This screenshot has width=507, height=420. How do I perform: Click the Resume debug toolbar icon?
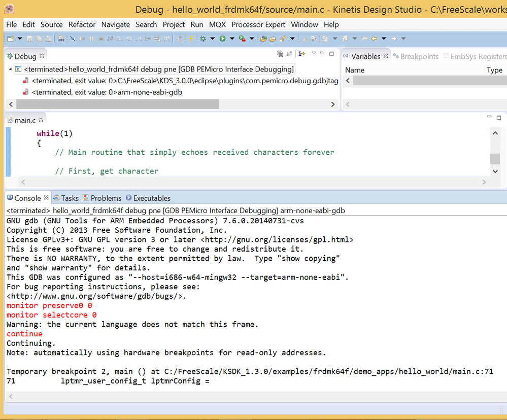pyautogui.click(x=82, y=39)
